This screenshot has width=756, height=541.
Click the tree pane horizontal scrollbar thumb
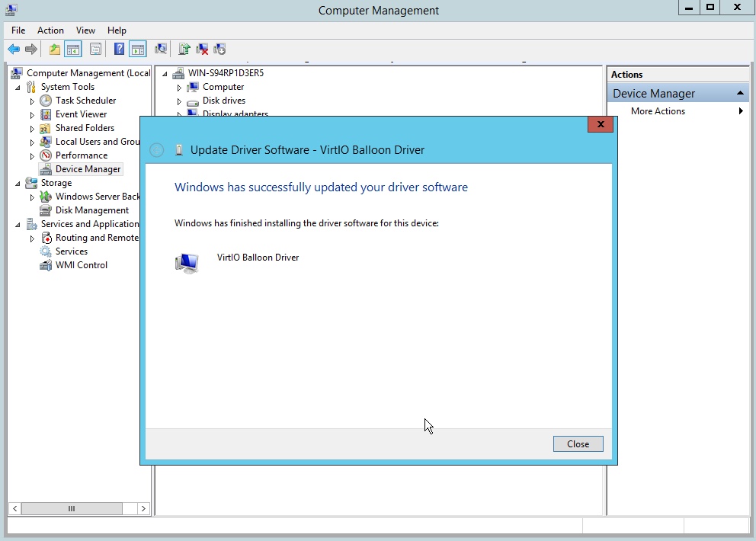[x=72, y=508]
